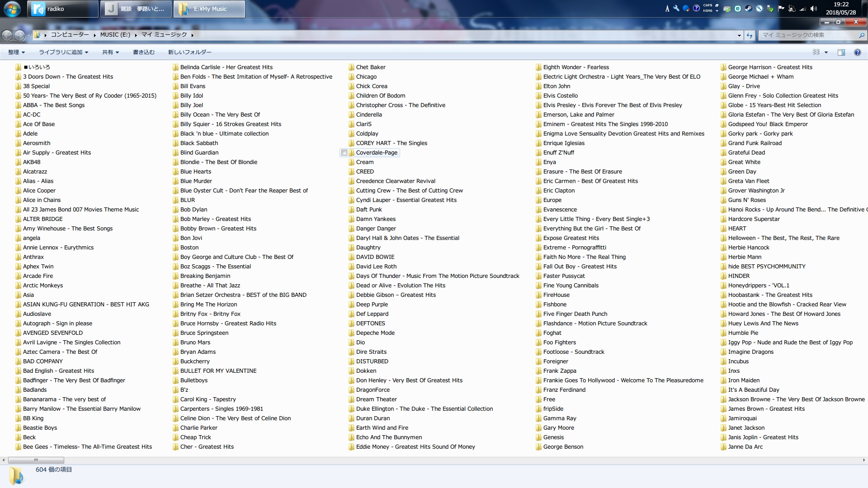Image resolution: width=868 pixels, height=488 pixels.
Task: Select the E:¥My Music taskbar button
Action: click(209, 9)
